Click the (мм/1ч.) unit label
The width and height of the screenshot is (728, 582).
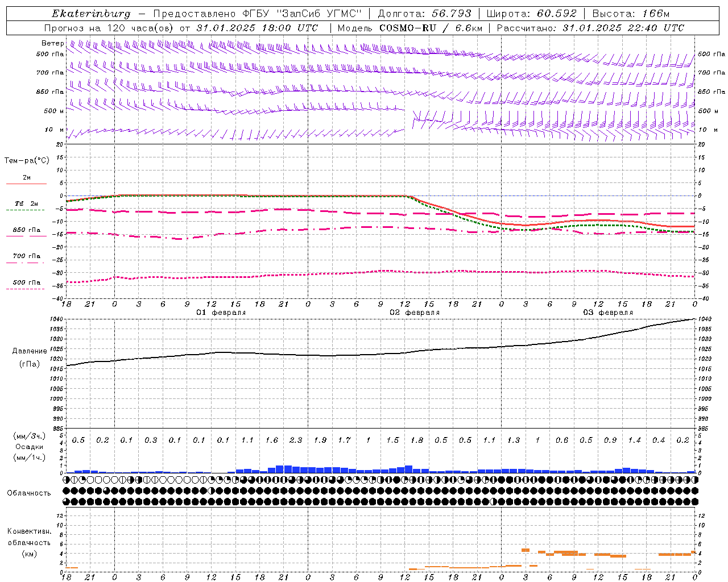tap(30, 458)
